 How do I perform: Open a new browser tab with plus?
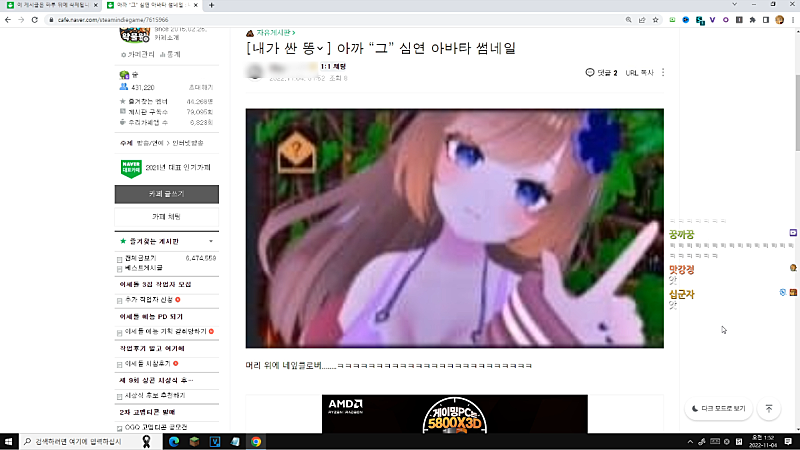pos(211,5)
